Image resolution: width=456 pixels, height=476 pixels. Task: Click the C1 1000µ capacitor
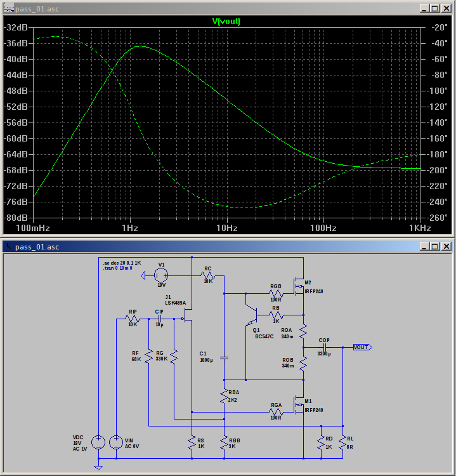tap(224, 358)
